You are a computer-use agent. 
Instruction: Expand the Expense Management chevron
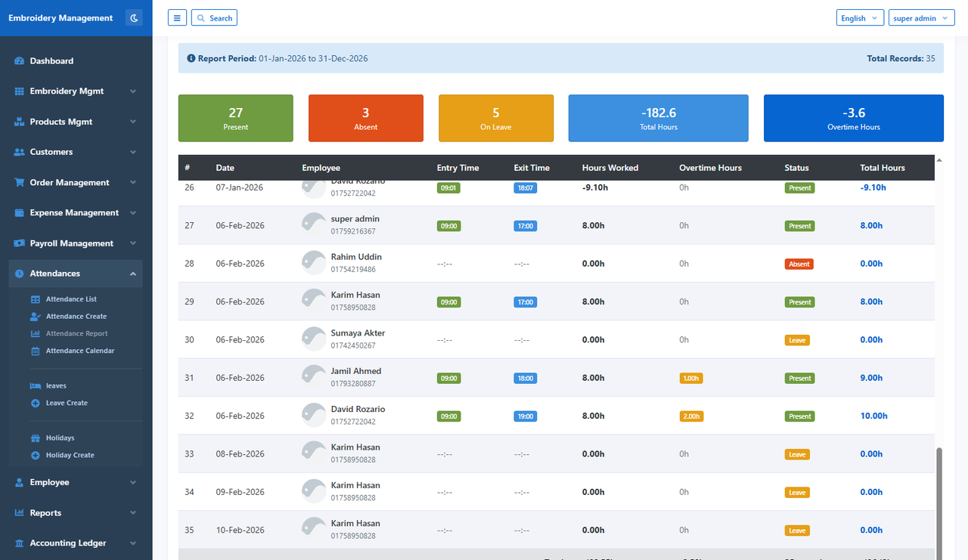[133, 213]
